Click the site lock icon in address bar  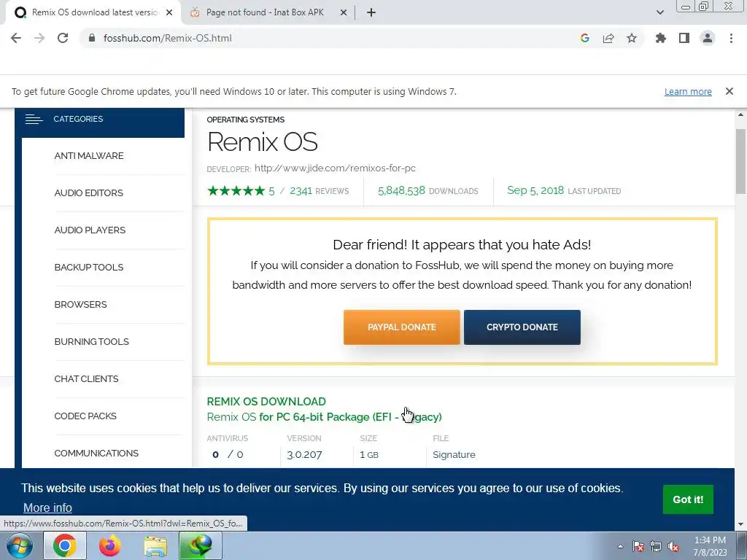coord(92,38)
